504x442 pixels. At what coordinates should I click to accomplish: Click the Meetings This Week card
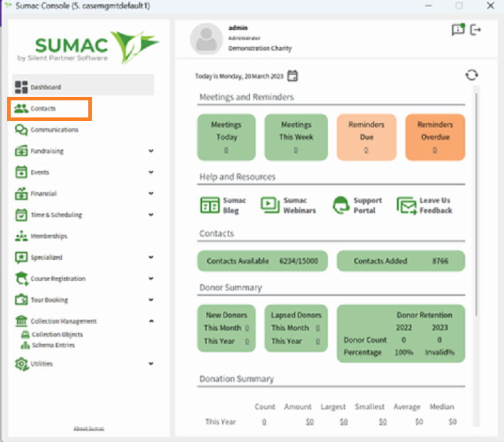click(296, 137)
